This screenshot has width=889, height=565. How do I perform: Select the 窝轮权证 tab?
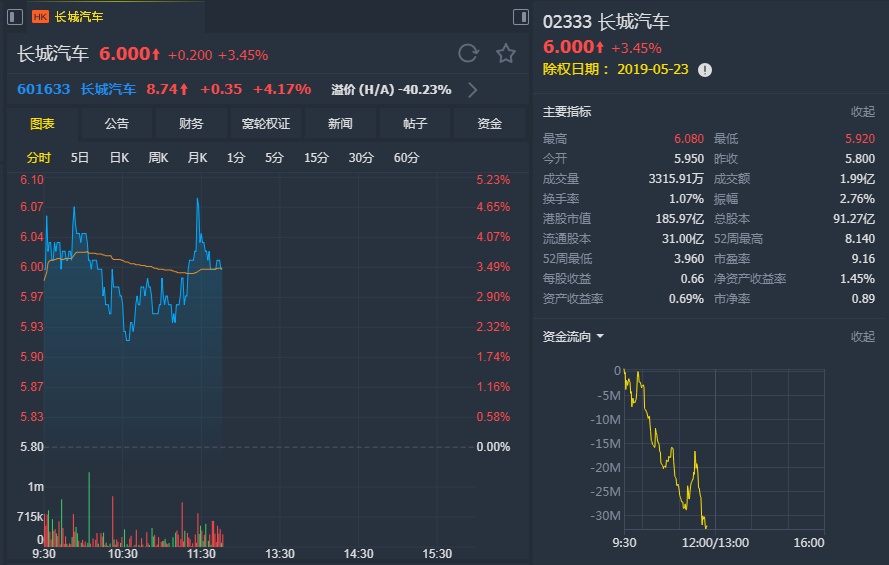[265, 124]
